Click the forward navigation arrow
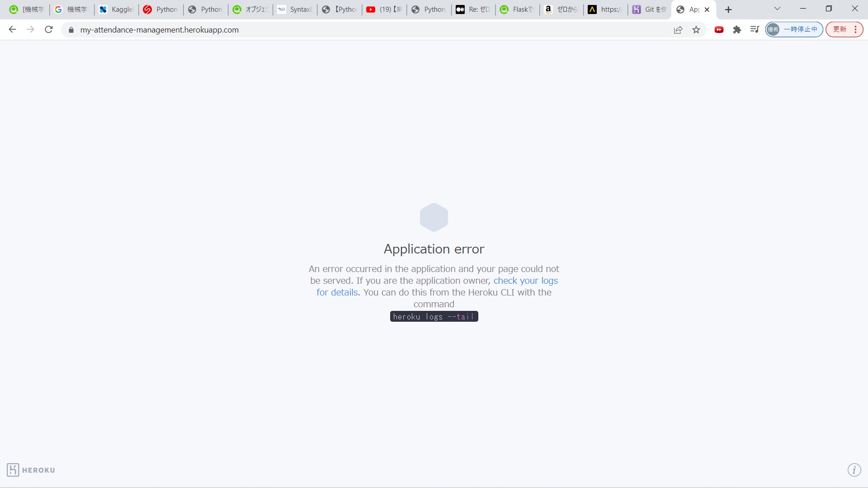Image resolution: width=868 pixels, height=488 pixels. pyautogui.click(x=30, y=29)
